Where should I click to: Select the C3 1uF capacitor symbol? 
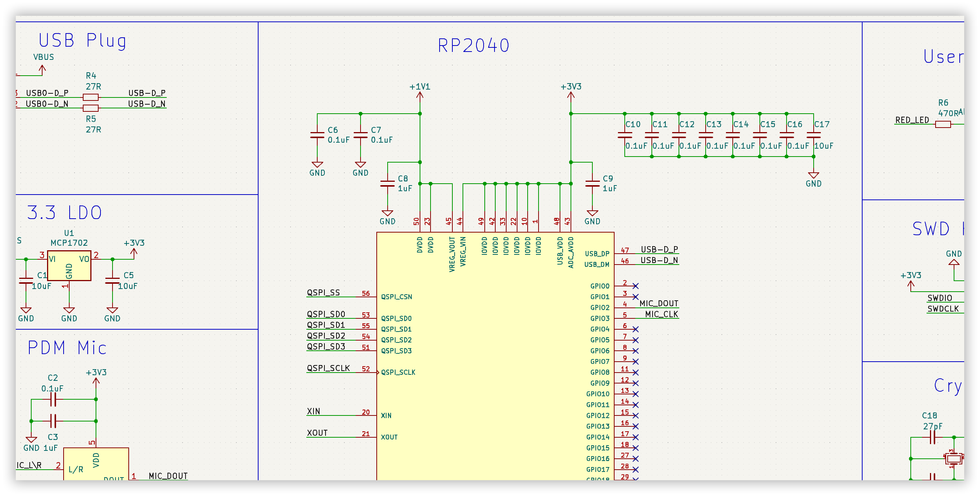point(53,421)
